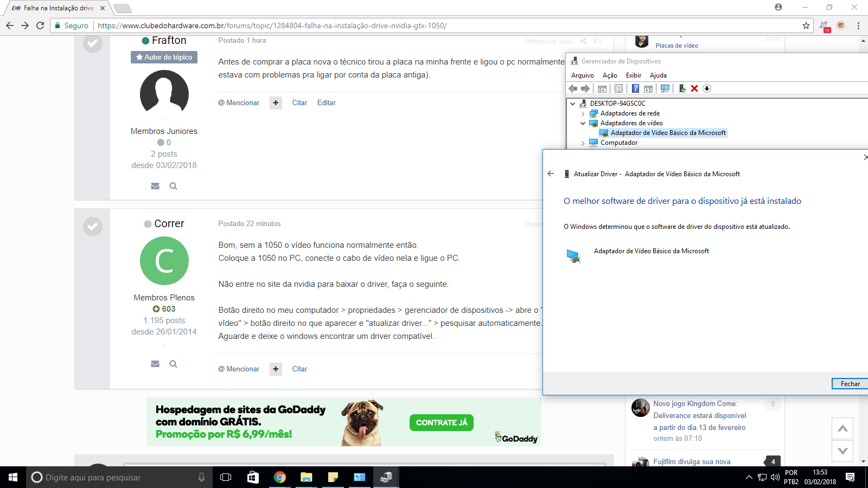
Task: Click the disable device down-arrow icon
Action: (707, 88)
